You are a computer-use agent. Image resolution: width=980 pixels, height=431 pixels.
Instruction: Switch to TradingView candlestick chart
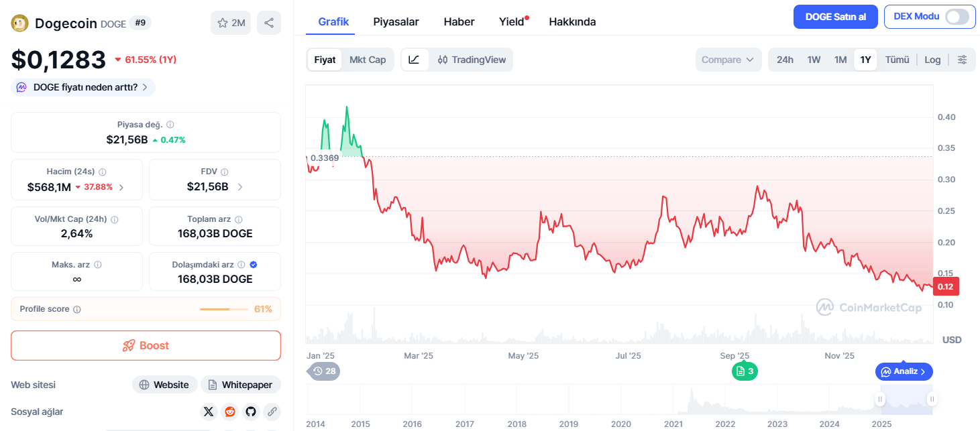(472, 60)
